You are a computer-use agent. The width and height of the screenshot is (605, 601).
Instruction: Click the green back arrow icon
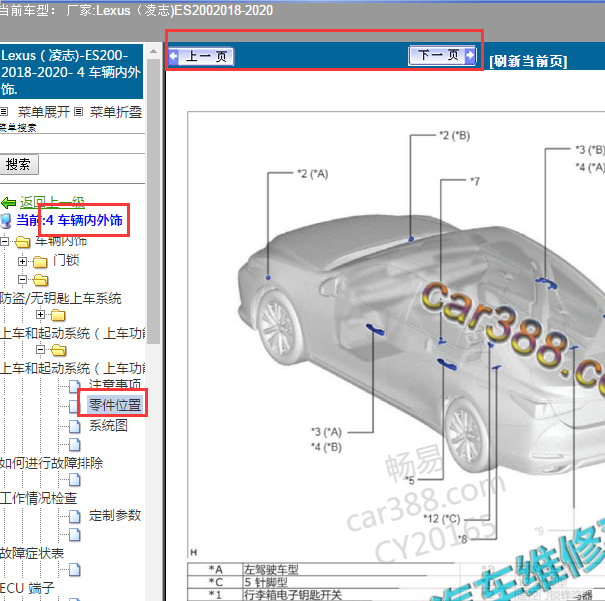8,202
